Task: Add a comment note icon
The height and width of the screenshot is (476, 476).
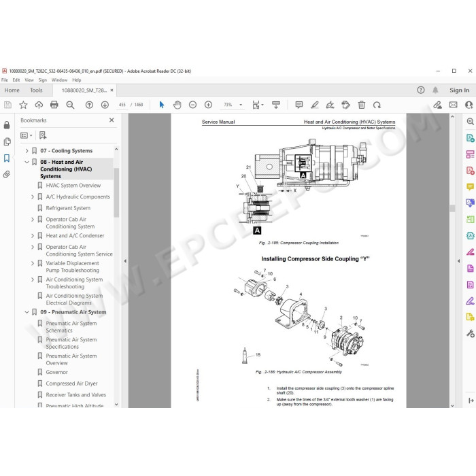Action: pos(299,105)
